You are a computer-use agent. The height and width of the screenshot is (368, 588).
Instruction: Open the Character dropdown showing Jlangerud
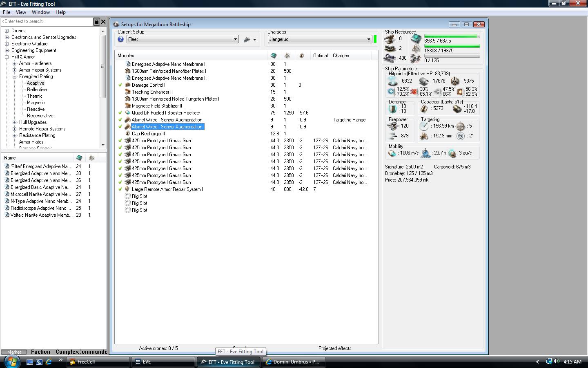320,39
